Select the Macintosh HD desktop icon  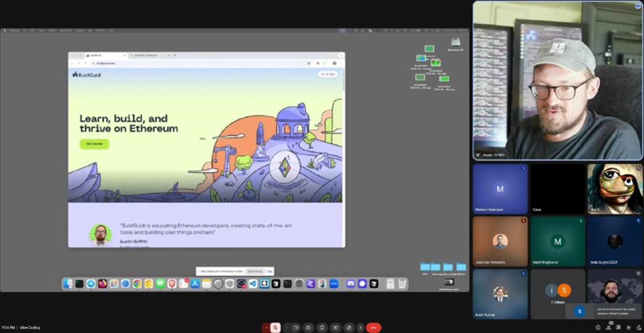click(x=456, y=44)
